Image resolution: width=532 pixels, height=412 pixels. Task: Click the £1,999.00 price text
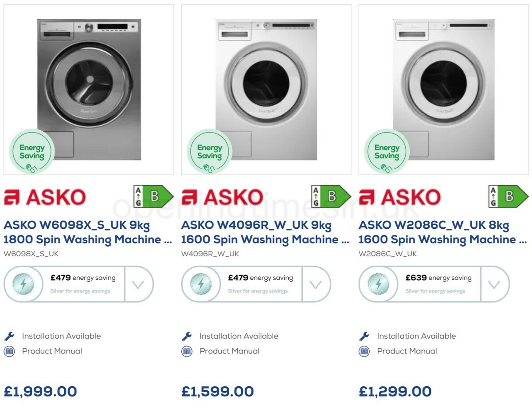[x=40, y=391]
